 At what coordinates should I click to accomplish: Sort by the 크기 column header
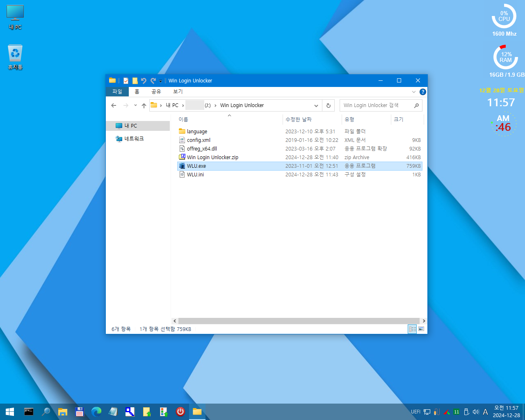pos(407,119)
